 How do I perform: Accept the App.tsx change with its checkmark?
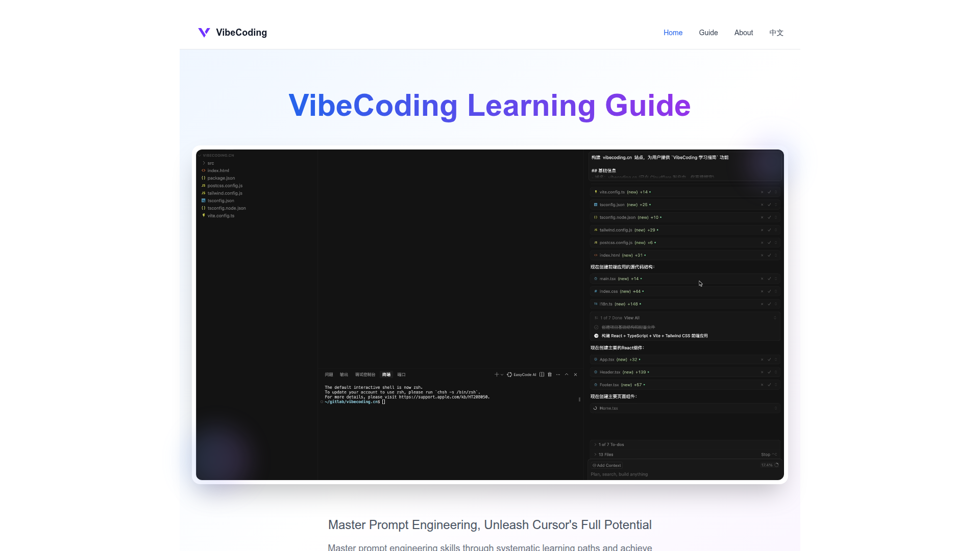769,360
